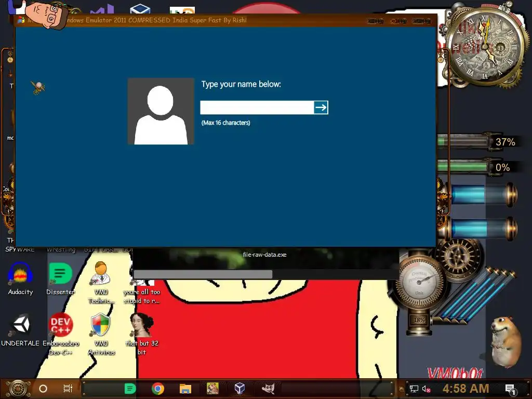Click the 'Type your name below:' label
532x399 pixels.
pos(241,84)
